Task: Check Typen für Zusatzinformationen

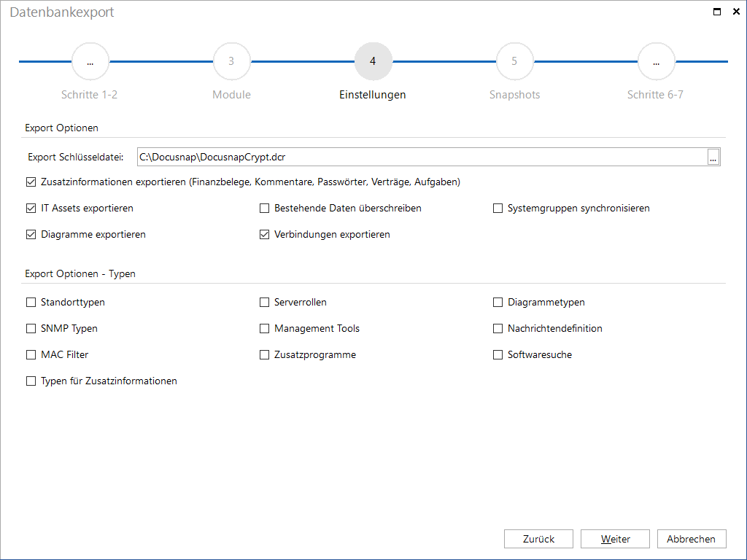Action: (31, 381)
